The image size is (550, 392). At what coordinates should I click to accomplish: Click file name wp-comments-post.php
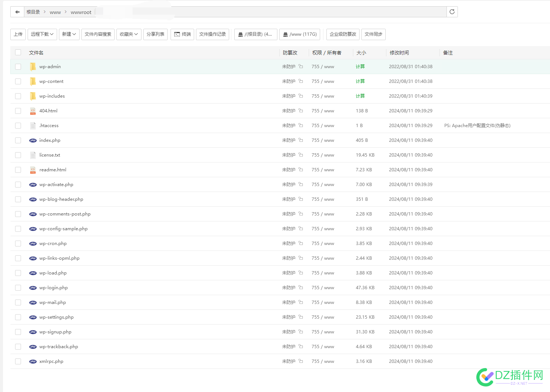(65, 214)
